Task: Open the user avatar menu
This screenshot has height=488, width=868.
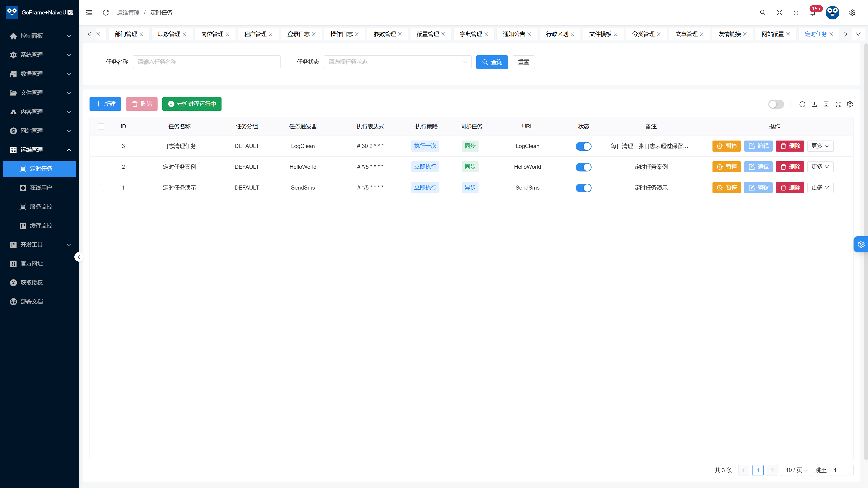Action: tap(832, 12)
